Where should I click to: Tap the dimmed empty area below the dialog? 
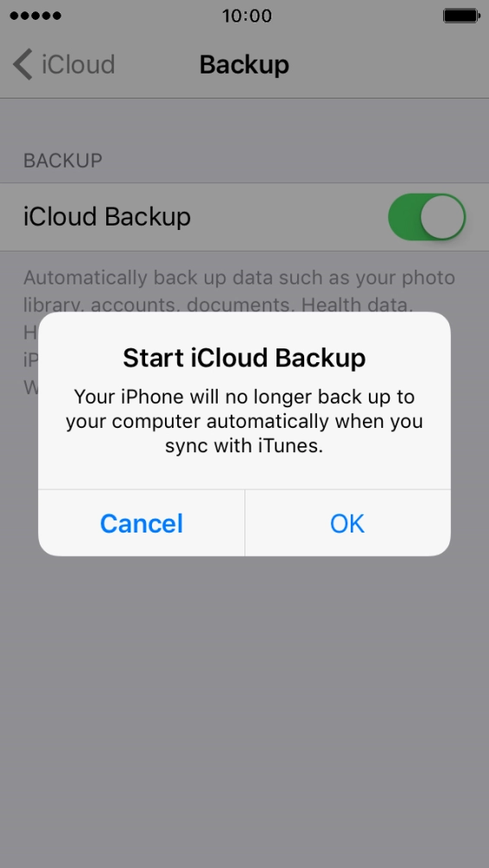244,709
